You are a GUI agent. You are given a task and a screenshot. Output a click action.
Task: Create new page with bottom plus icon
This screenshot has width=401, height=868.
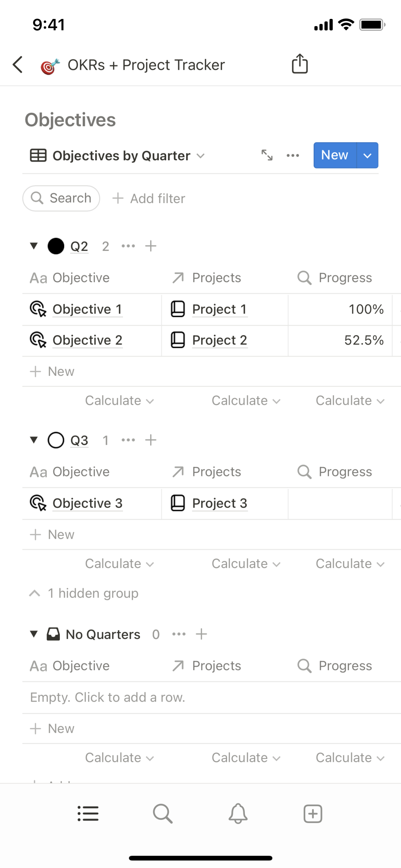click(313, 814)
